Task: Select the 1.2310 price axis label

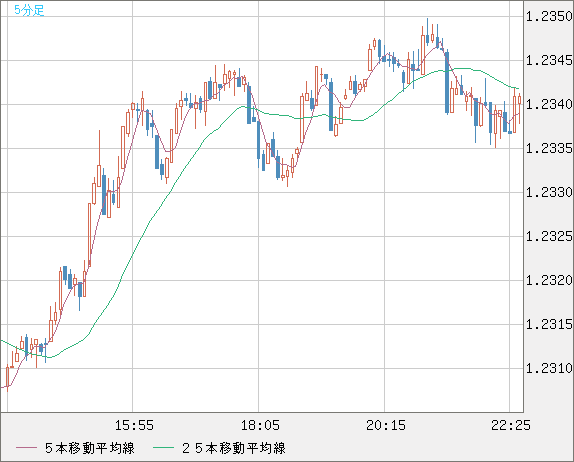Action: click(549, 368)
